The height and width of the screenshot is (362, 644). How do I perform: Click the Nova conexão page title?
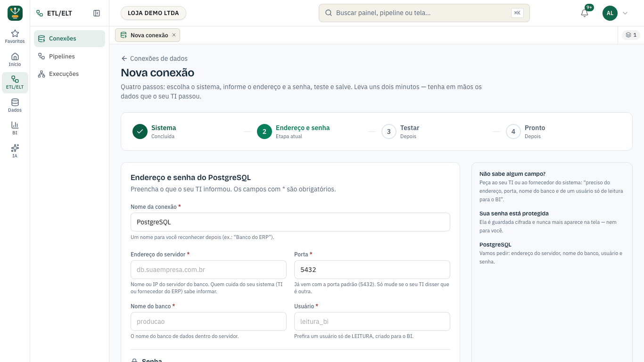coord(157,73)
